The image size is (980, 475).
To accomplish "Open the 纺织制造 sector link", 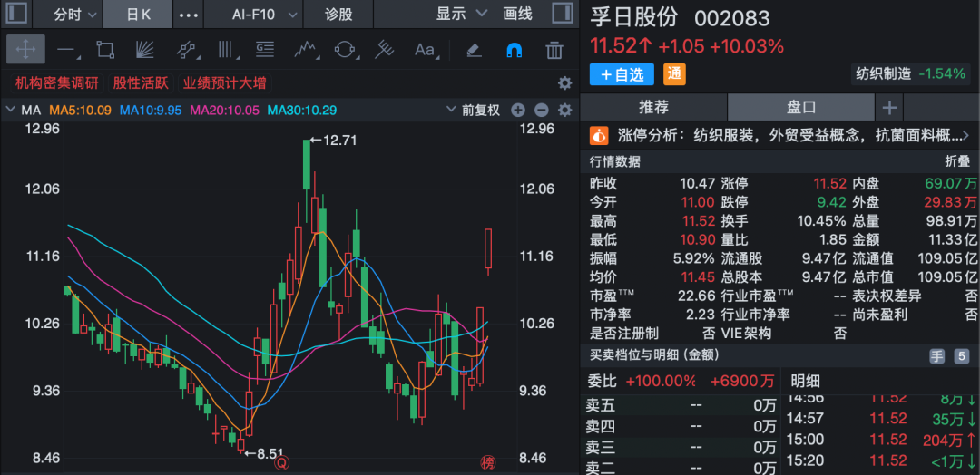I will pyautogui.click(x=883, y=73).
